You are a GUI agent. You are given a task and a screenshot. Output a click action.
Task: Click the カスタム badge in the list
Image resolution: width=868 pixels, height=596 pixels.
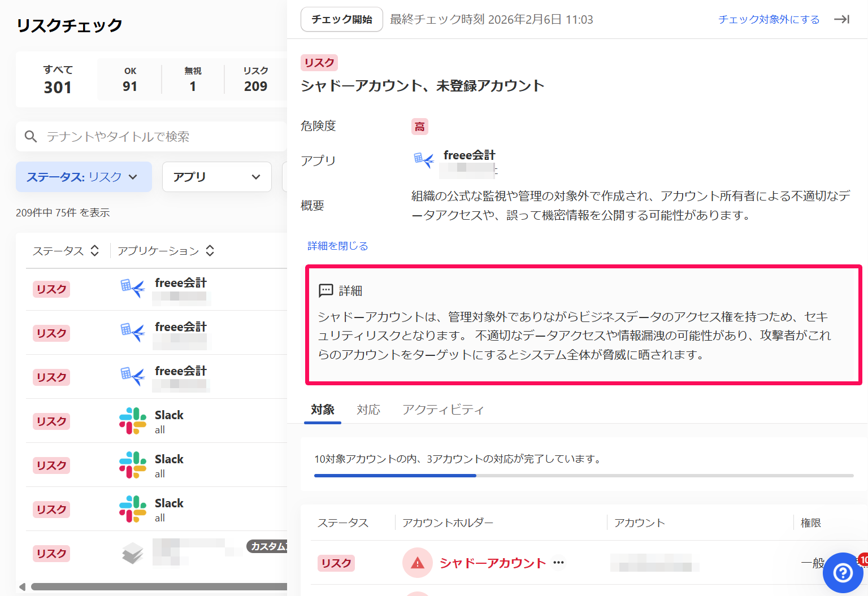point(267,546)
